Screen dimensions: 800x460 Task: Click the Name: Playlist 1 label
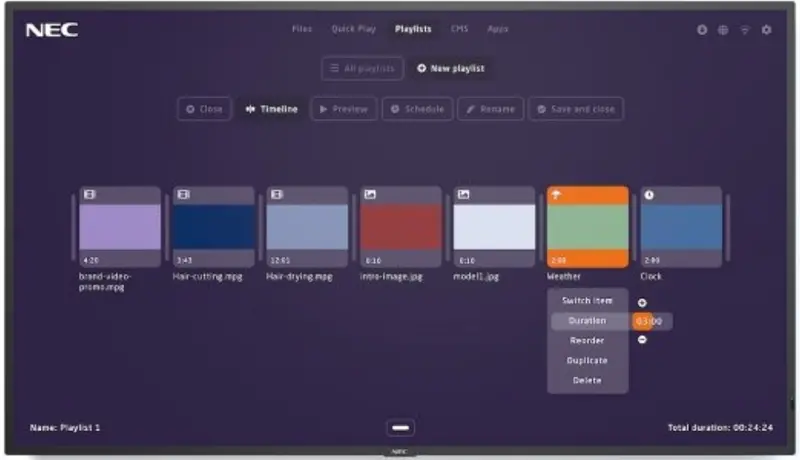point(65,427)
